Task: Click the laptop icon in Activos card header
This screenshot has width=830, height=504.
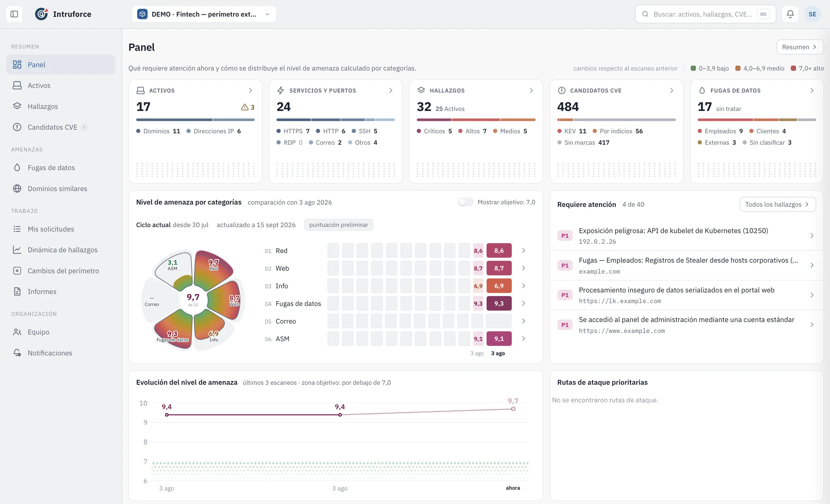Action: coord(140,91)
